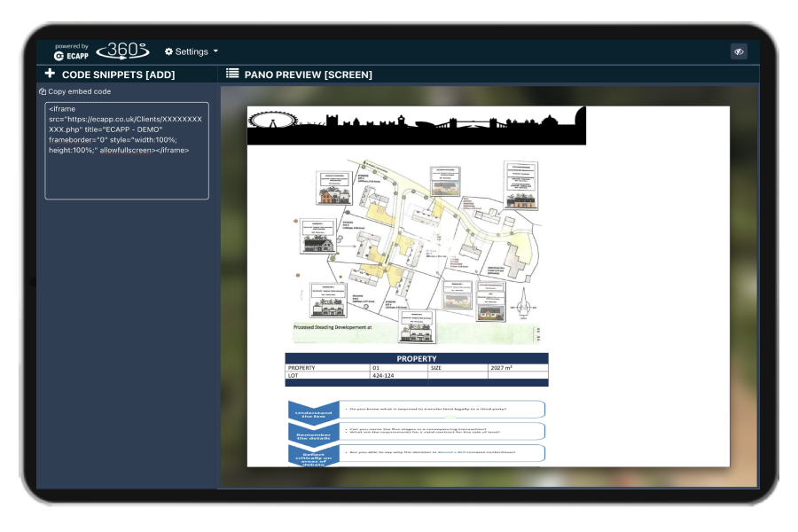
Task: Click the '01' property number cell
Action: click(399, 368)
